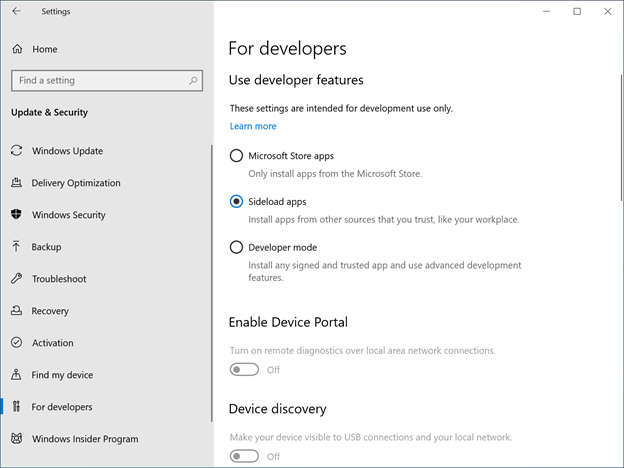
Task: Select the Developer mode radio button
Action: coord(237,247)
